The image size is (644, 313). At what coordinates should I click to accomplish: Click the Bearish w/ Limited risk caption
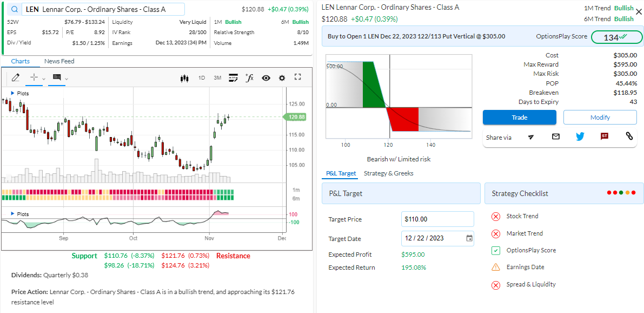pos(399,159)
